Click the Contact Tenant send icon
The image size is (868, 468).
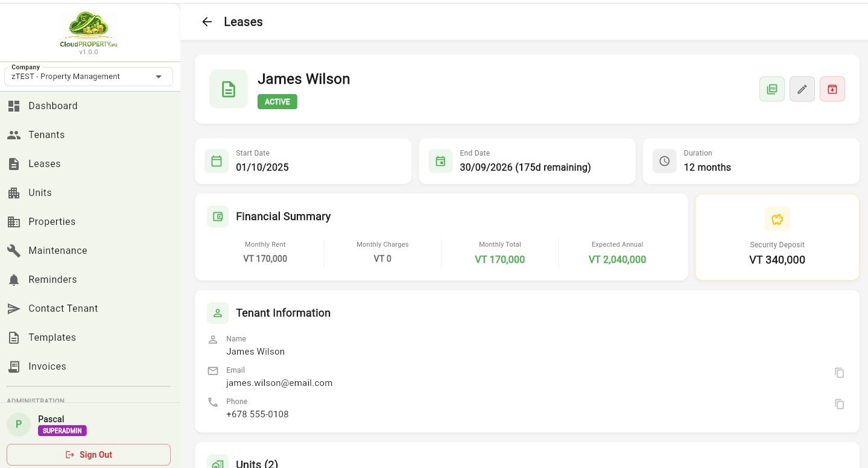click(14, 308)
